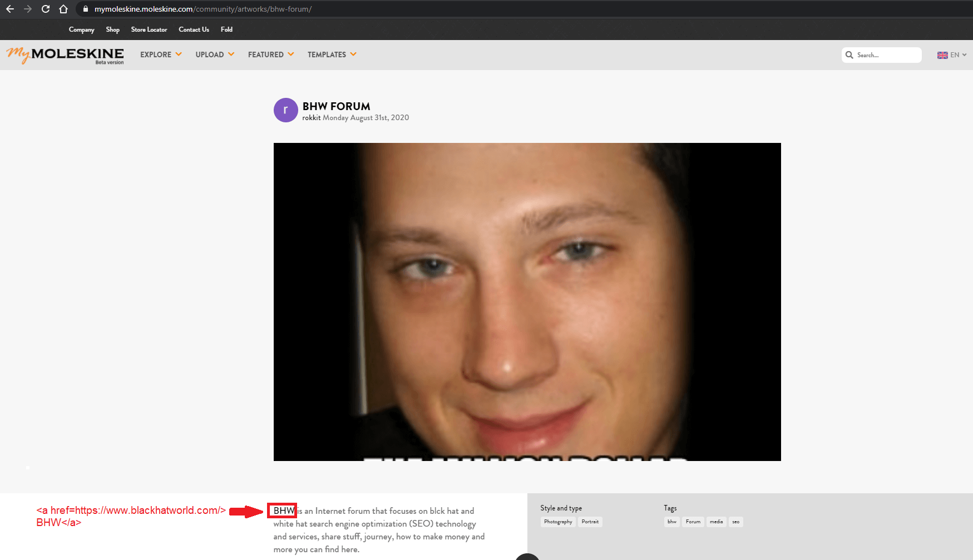Open the Company menu item

coord(82,29)
